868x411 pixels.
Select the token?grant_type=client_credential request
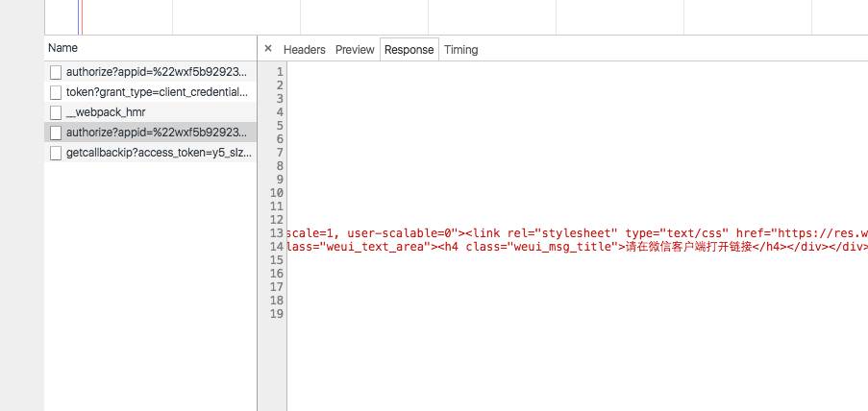click(x=151, y=92)
